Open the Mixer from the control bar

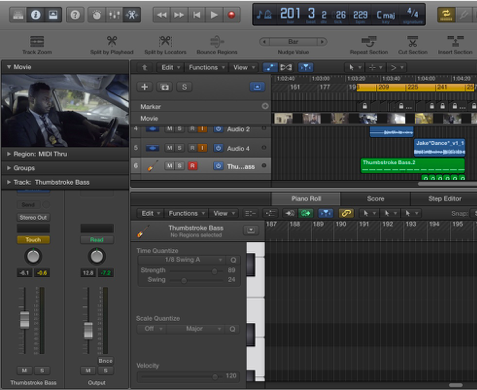114,15
